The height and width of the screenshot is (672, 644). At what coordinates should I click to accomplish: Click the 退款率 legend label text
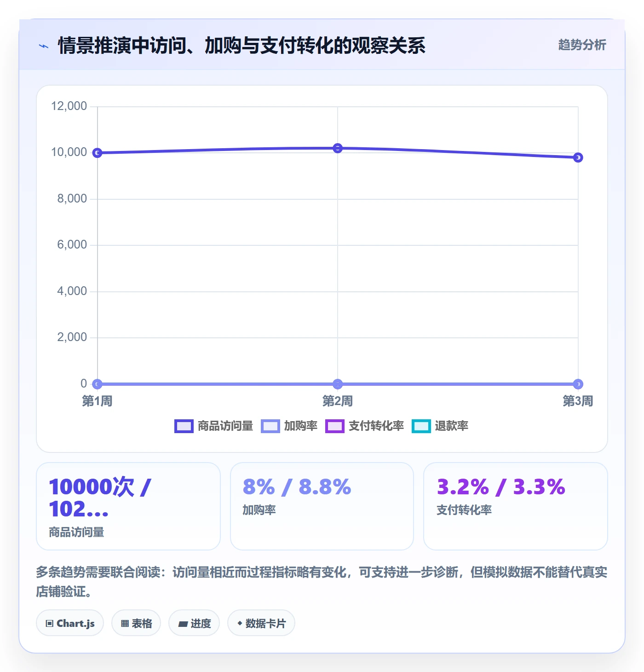(x=452, y=426)
